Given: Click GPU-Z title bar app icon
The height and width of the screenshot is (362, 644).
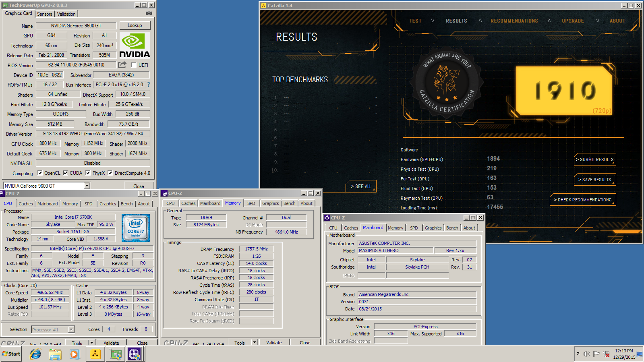Looking at the screenshot, I should coord(5,5).
